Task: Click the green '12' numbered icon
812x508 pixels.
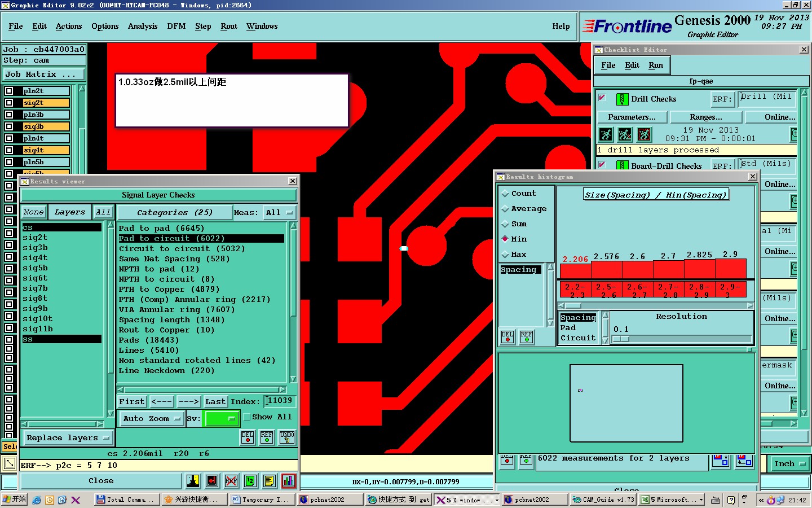Action: point(250,481)
